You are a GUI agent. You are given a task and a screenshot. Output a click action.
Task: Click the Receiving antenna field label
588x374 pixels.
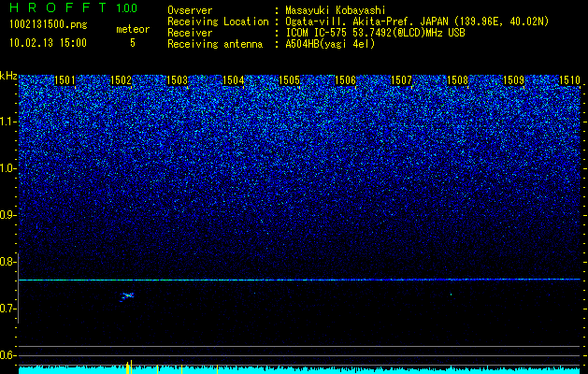point(215,44)
